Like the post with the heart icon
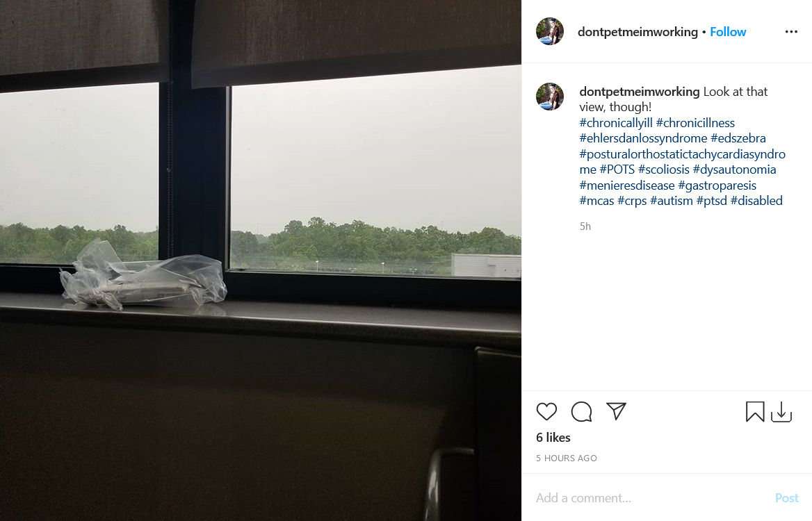The image size is (812, 521). (546, 411)
